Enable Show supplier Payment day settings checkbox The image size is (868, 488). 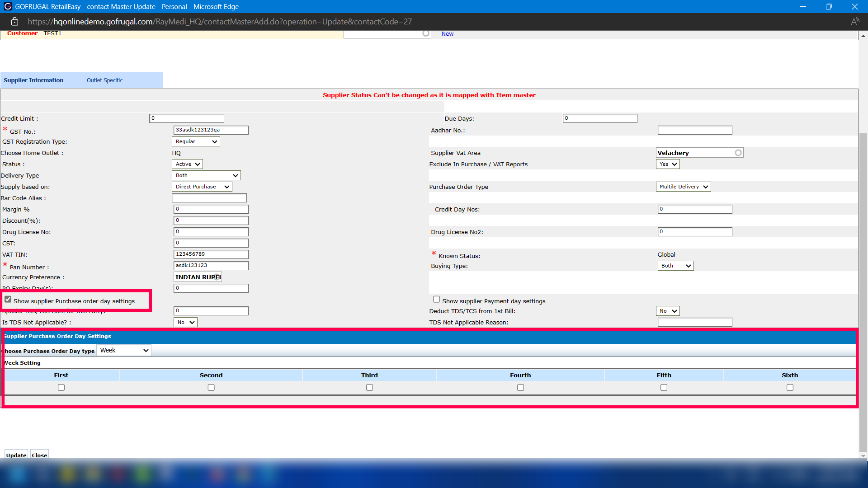pos(436,300)
